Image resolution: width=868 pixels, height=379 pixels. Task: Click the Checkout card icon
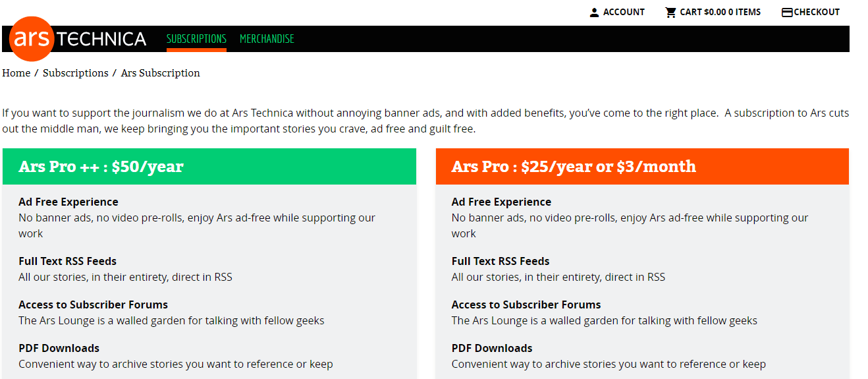(x=787, y=13)
